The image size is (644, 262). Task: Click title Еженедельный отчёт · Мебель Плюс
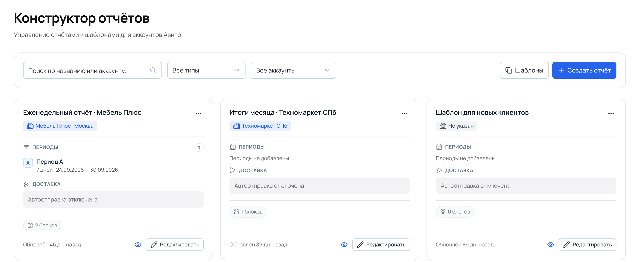click(82, 113)
